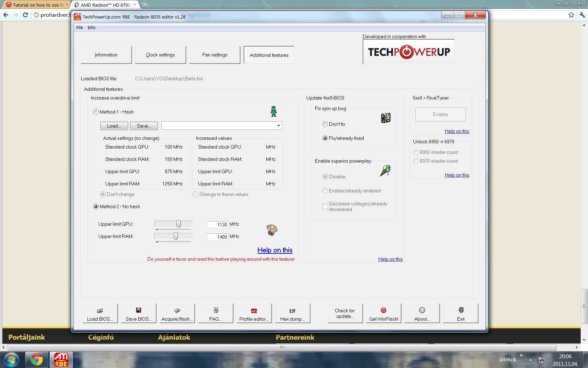
Task: Click the Save BIOS floppy button
Action: pos(139,313)
